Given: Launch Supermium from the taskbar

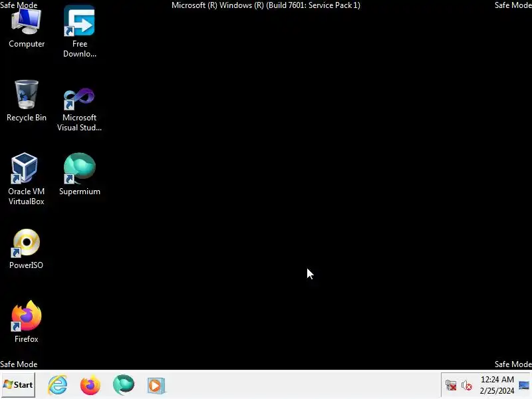Looking at the screenshot, I should click(x=123, y=385).
